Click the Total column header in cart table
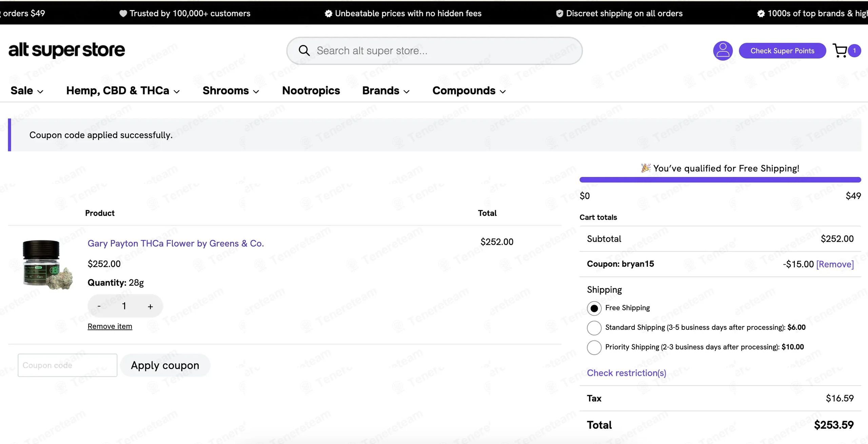This screenshot has width=868, height=444. 487,213
